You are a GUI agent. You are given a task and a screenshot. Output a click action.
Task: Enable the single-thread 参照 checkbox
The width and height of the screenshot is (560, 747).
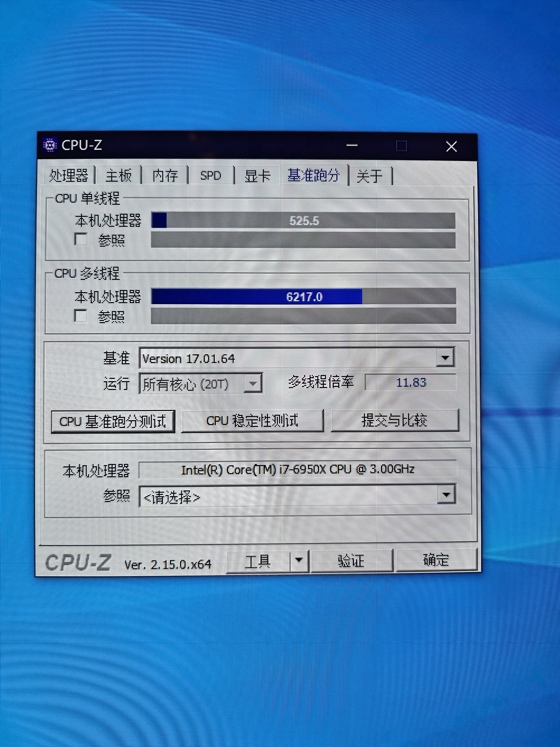pos(81,239)
